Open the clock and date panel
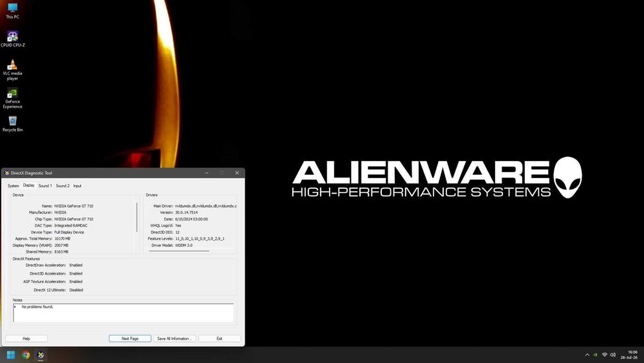The image size is (644, 363). click(629, 355)
